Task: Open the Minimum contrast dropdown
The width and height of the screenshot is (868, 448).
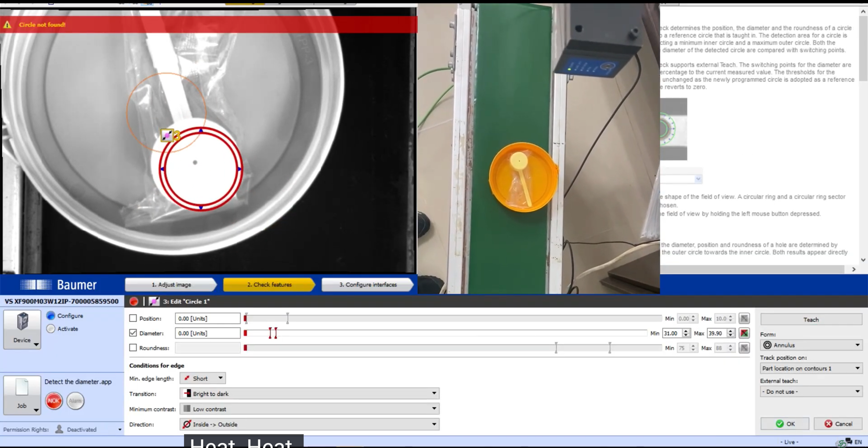Action: (x=310, y=409)
